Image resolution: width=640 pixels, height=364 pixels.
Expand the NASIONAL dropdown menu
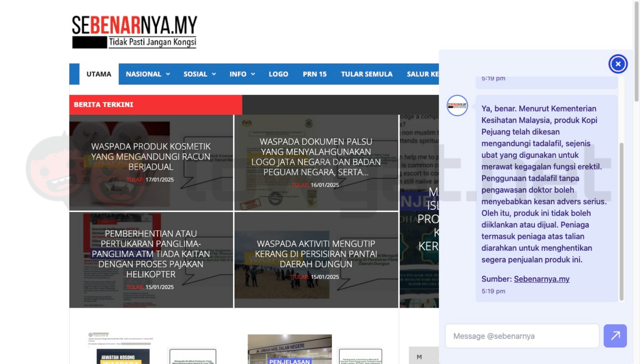pyautogui.click(x=148, y=74)
